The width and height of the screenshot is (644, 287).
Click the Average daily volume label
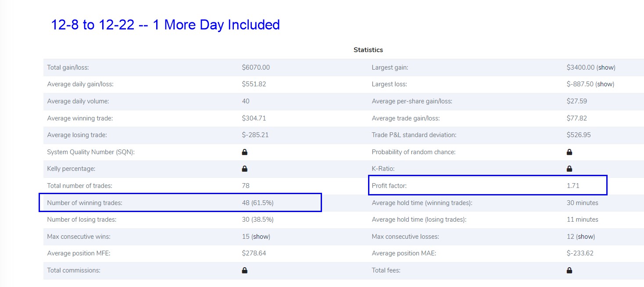(x=78, y=101)
